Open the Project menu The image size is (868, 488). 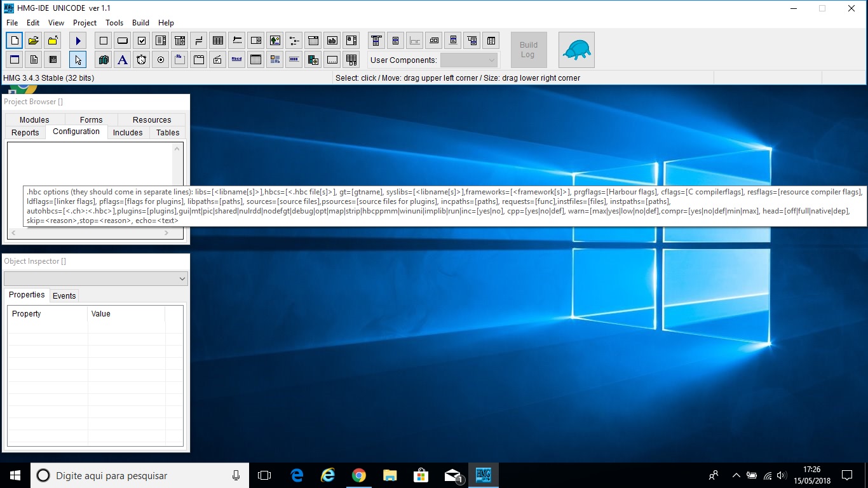tap(85, 23)
